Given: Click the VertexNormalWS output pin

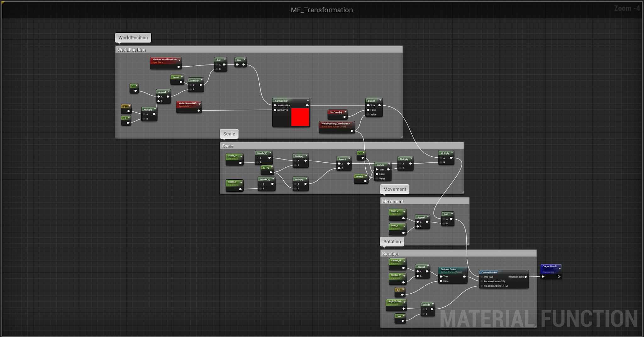Looking at the screenshot, I should [199, 110].
